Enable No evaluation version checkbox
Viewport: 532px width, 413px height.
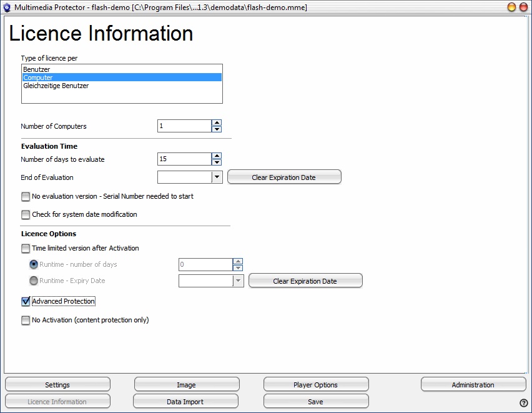point(26,197)
